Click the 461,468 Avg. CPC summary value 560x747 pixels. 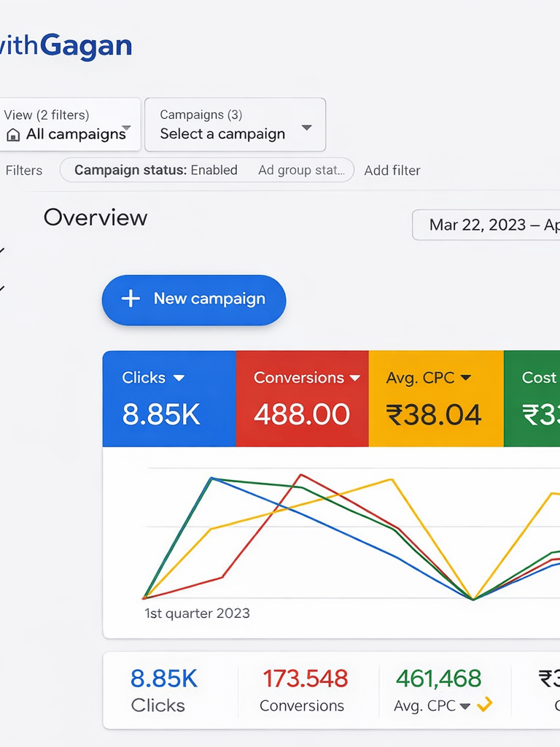click(x=438, y=679)
